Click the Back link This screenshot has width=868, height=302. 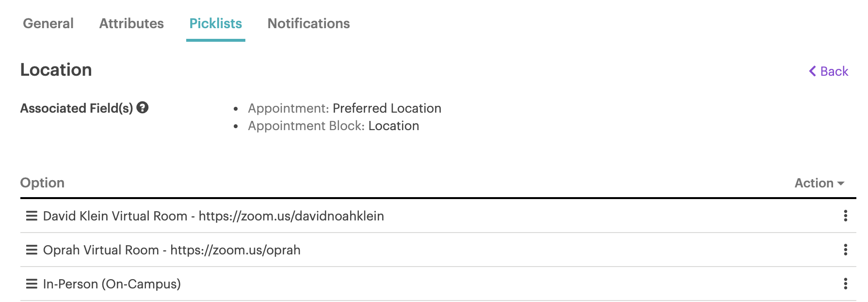(834, 71)
